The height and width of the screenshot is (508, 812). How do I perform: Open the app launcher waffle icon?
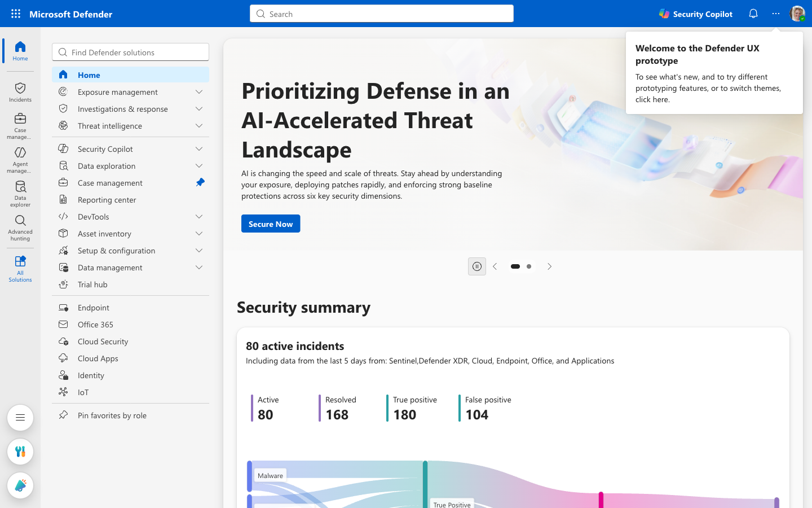tap(16, 14)
